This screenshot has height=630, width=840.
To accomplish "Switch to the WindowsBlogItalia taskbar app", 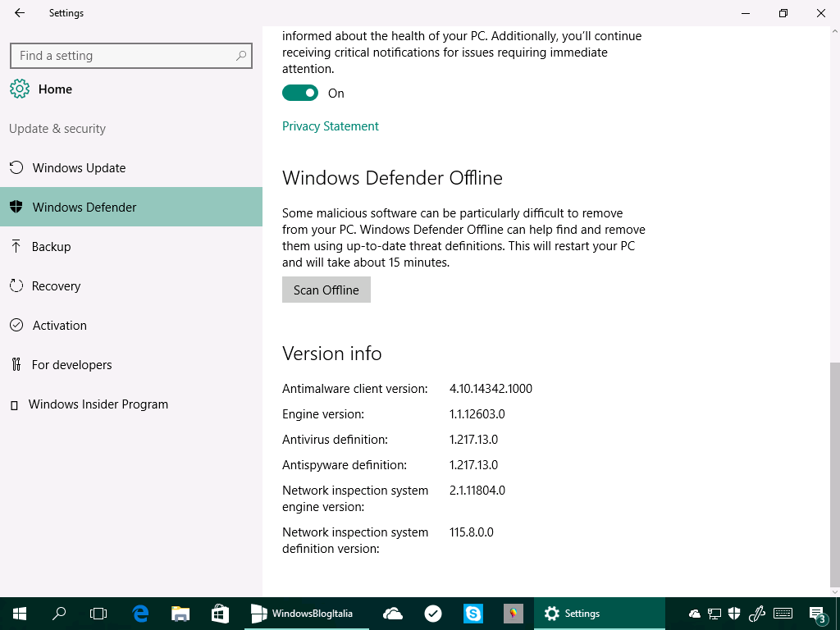I will (307, 614).
